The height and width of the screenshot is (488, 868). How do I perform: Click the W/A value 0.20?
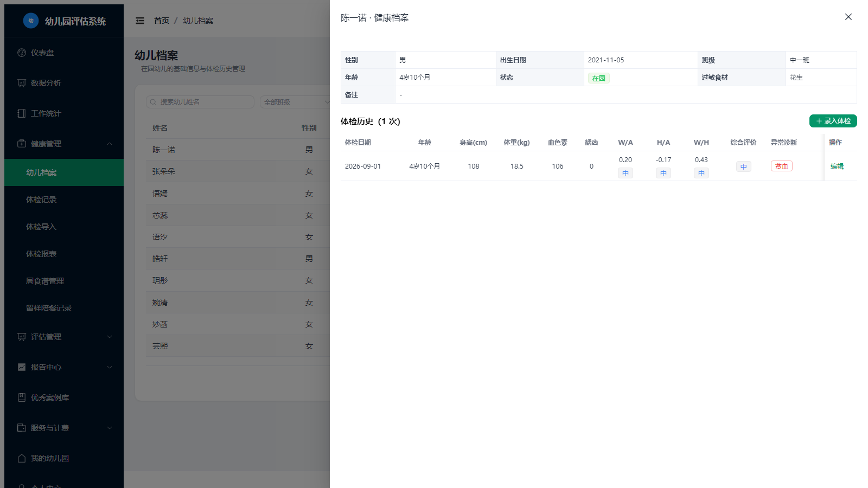(x=625, y=160)
